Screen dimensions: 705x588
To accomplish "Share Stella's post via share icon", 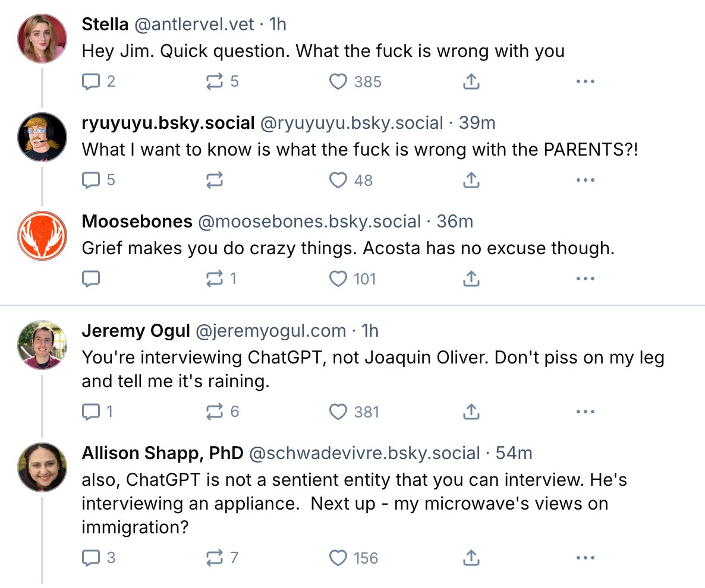I will point(471,81).
